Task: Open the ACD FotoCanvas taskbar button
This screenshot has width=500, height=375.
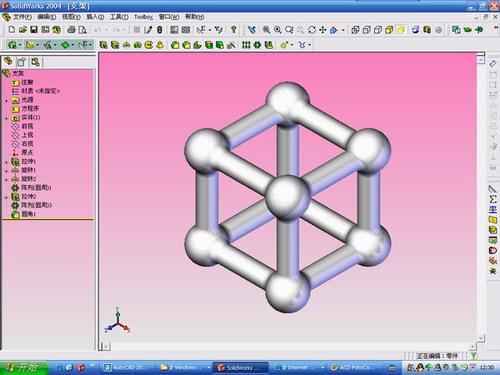Action: [353, 367]
